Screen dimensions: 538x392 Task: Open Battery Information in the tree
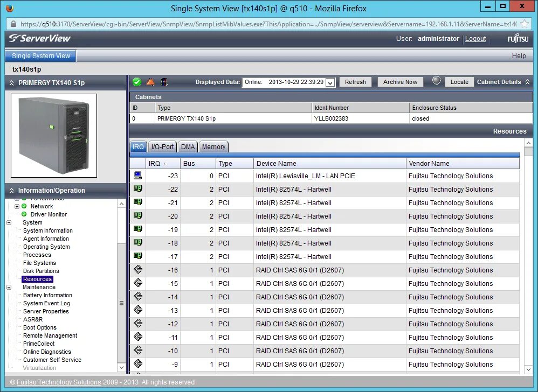[x=47, y=296]
